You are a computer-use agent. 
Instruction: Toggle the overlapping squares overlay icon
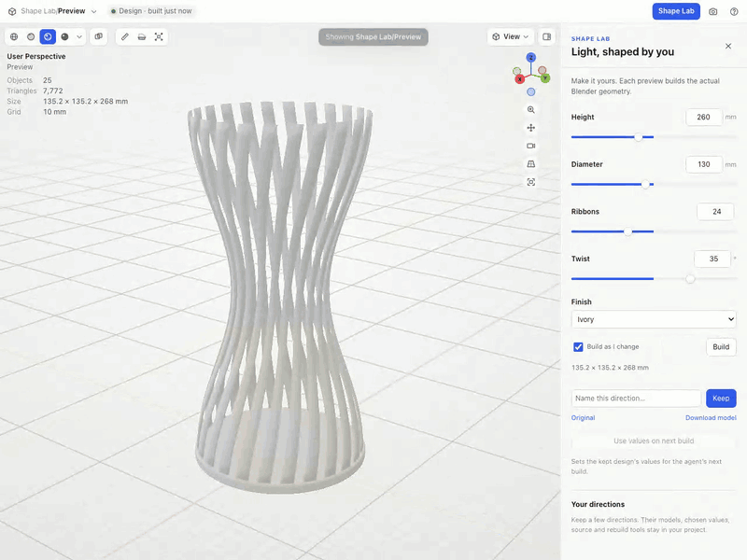coord(99,36)
